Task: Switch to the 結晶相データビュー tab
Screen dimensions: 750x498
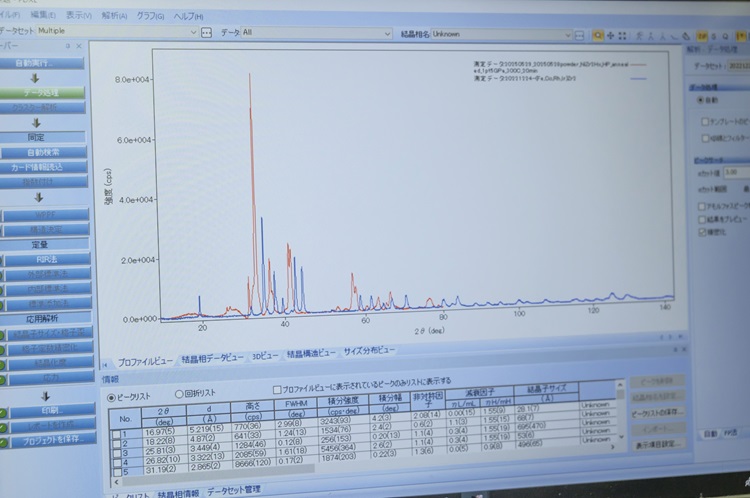Action: pos(216,357)
